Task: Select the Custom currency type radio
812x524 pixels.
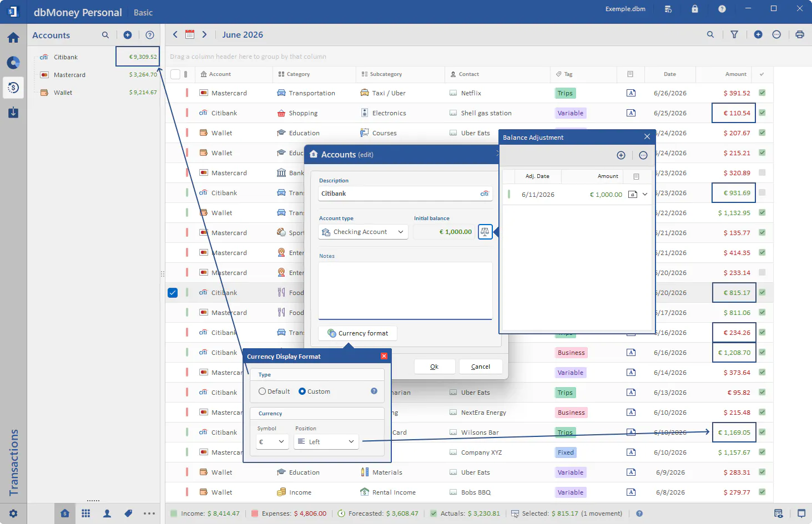Action: (x=302, y=391)
